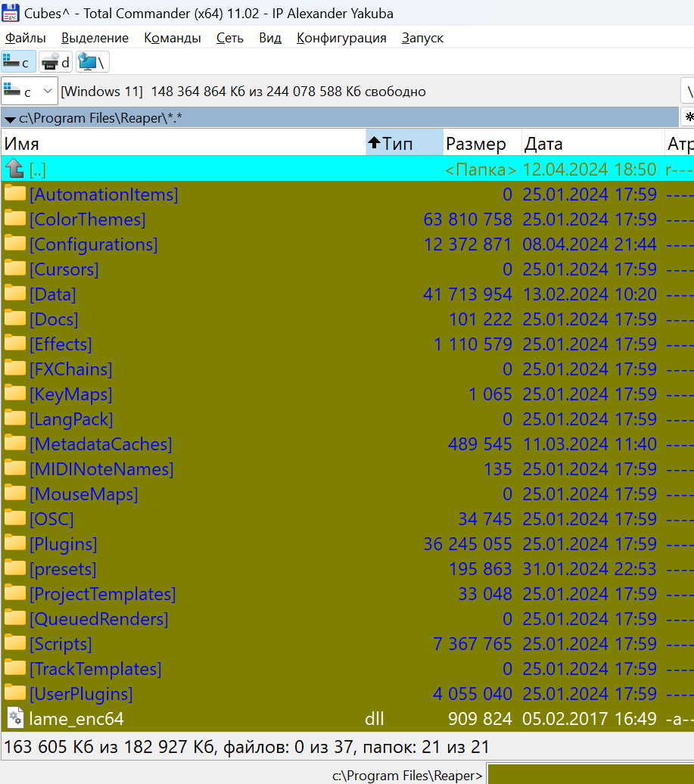Select the [..] parent directory name
The image size is (694, 784).
38,170
